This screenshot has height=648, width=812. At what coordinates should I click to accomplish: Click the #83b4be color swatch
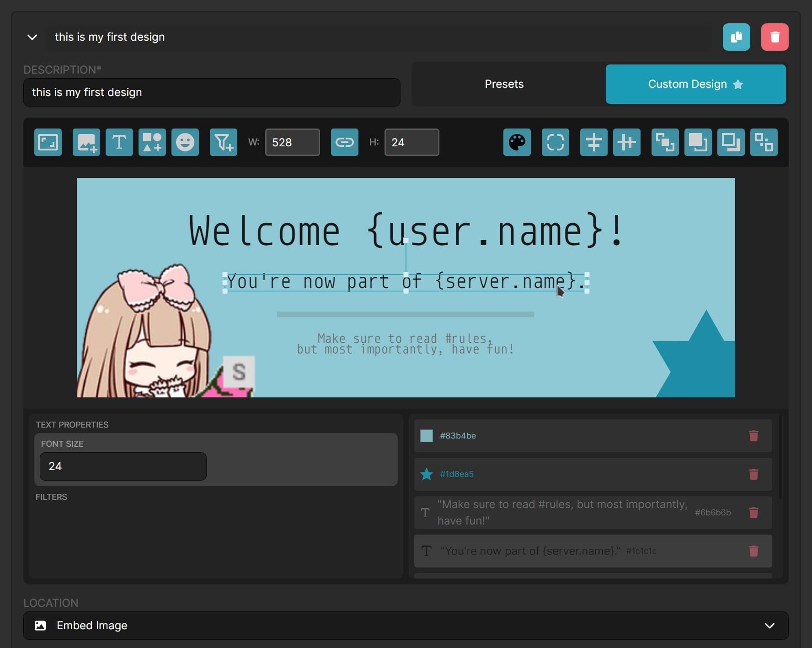pos(426,435)
